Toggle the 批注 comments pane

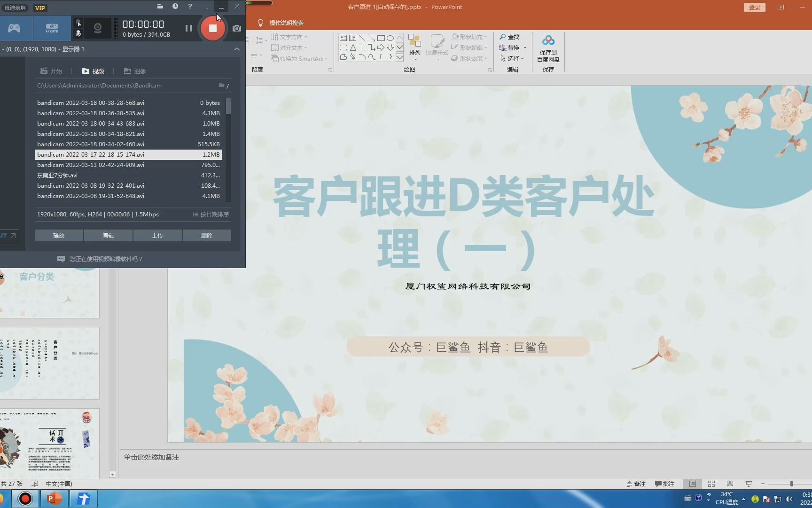(664, 484)
